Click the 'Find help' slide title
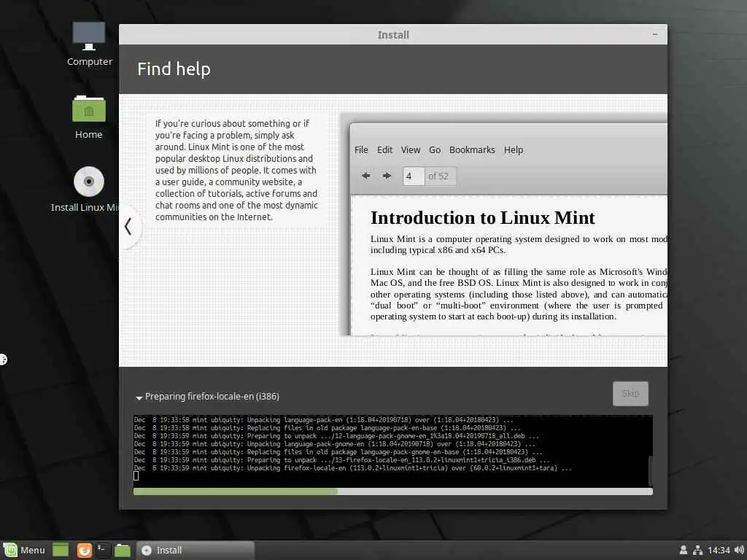The height and width of the screenshot is (560, 747). [174, 69]
